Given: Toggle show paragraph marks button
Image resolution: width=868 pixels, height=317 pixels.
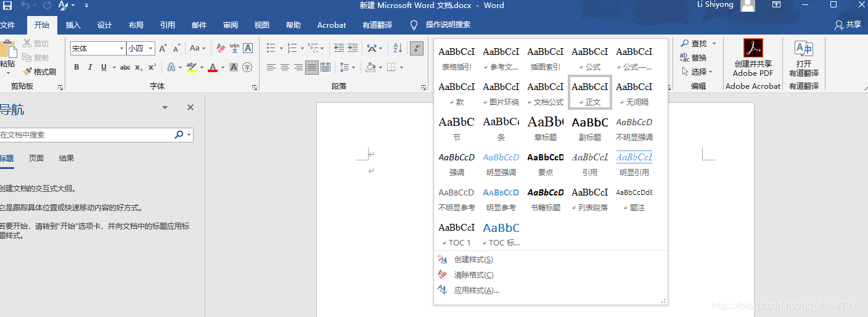Looking at the screenshot, I should pos(417,48).
